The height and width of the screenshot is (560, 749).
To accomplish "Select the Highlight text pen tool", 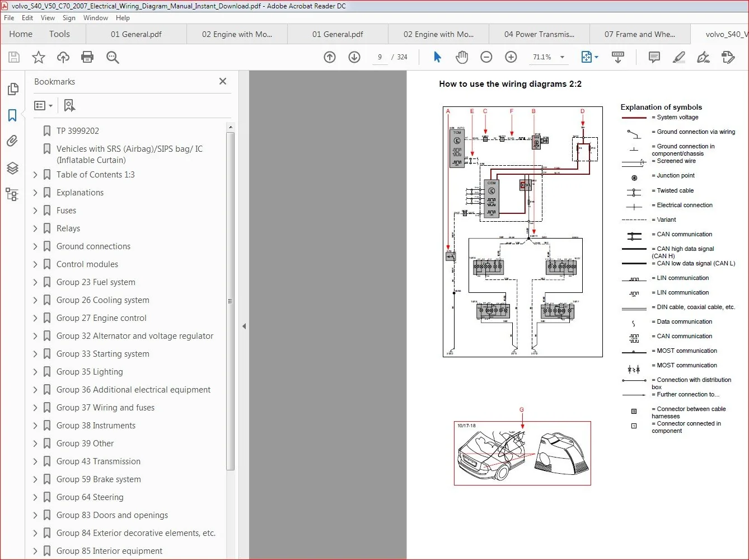I will click(678, 57).
